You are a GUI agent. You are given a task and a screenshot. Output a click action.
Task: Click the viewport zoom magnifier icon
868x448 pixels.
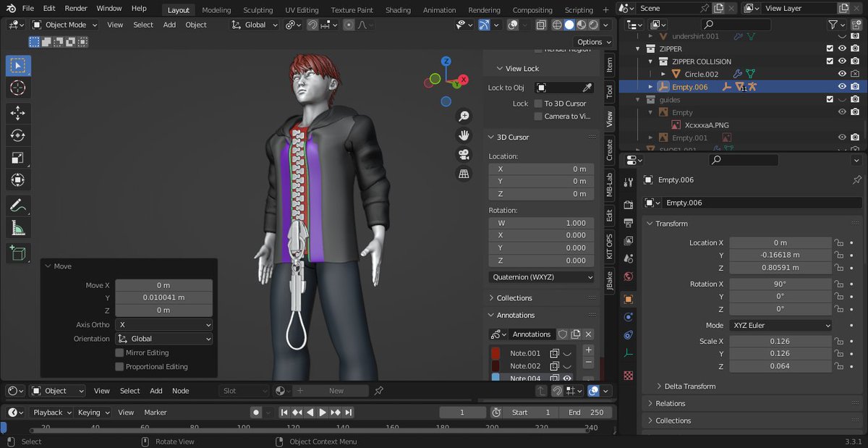(464, 117)
